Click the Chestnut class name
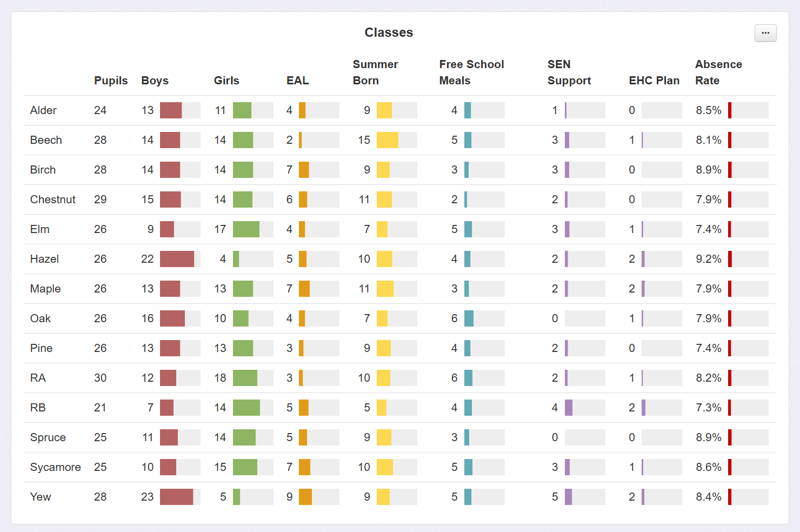Screen dimensions: 800x532 coord(52,199)
